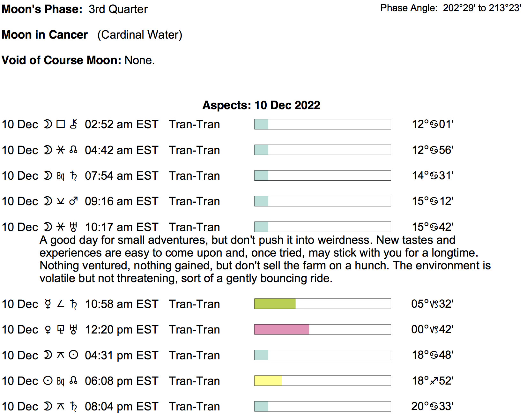Viewport: 527px width, 420px height.
Task: Click the Sun glyph in the 06:08 pm row
Action: pos(48,381)
